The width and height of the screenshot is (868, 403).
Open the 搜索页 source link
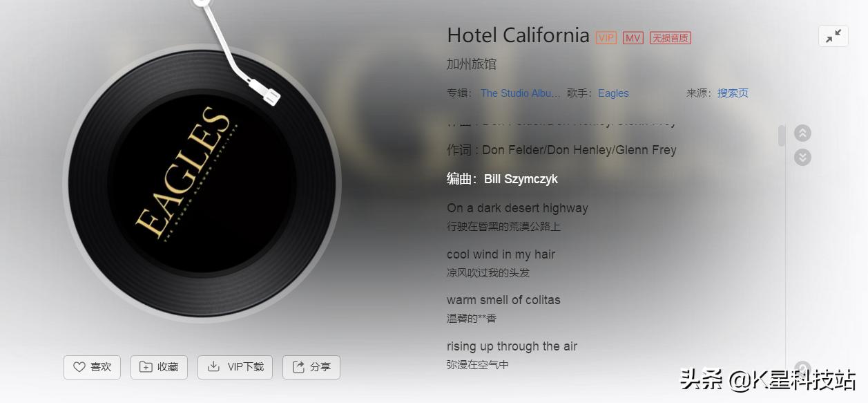click(x=733, y=93)
